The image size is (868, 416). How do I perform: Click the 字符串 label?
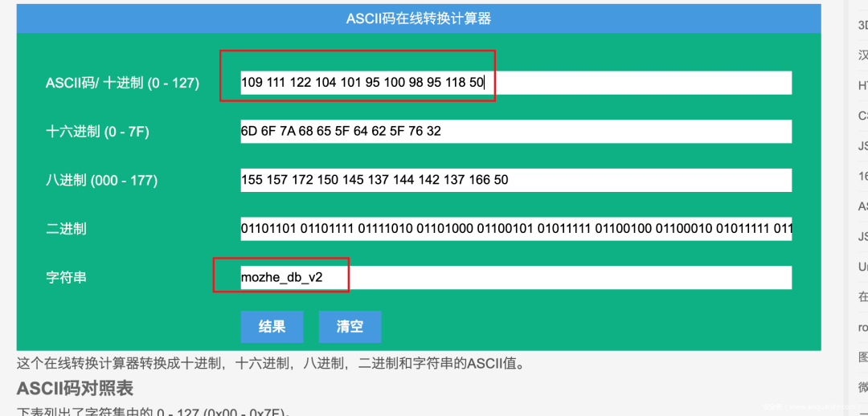click(x=66, y=278)
